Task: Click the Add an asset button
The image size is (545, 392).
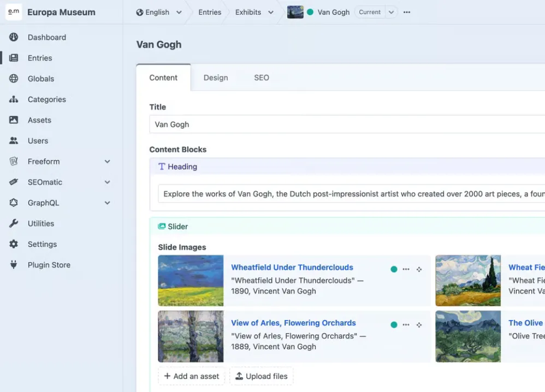Action: [192, 376]
